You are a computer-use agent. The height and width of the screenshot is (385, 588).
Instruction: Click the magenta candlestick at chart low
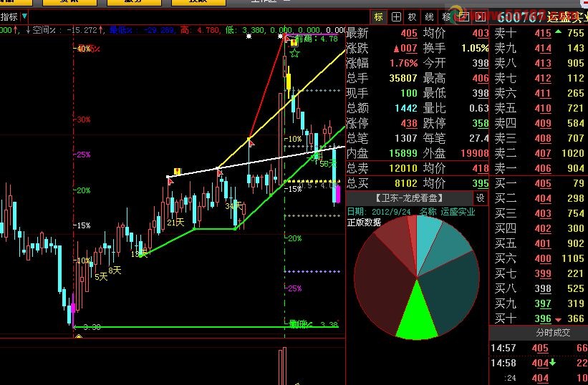[73, 308]
